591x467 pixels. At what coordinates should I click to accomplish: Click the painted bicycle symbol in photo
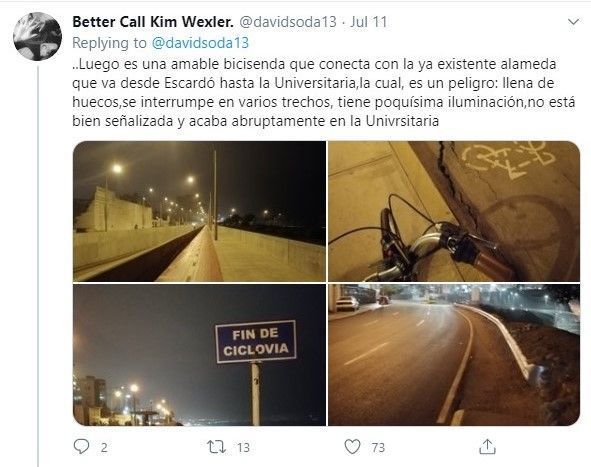pos(508,157)
